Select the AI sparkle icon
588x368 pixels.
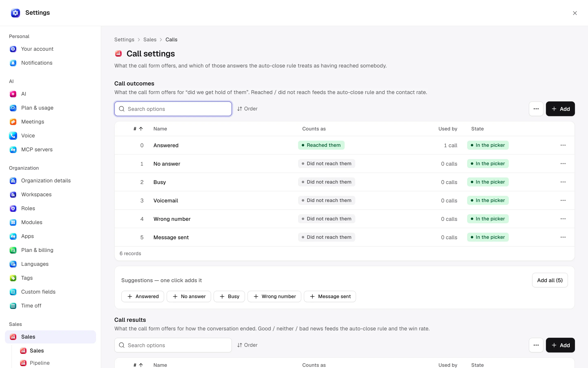13,94
